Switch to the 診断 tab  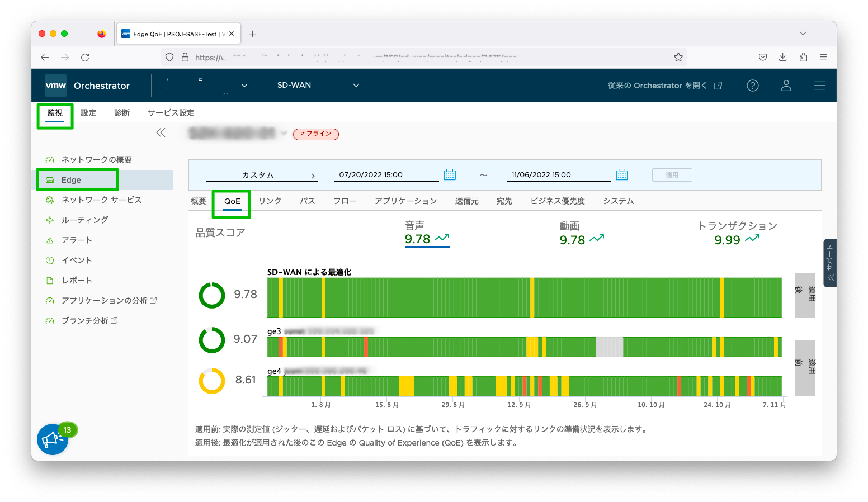click(x=122, y=113)
